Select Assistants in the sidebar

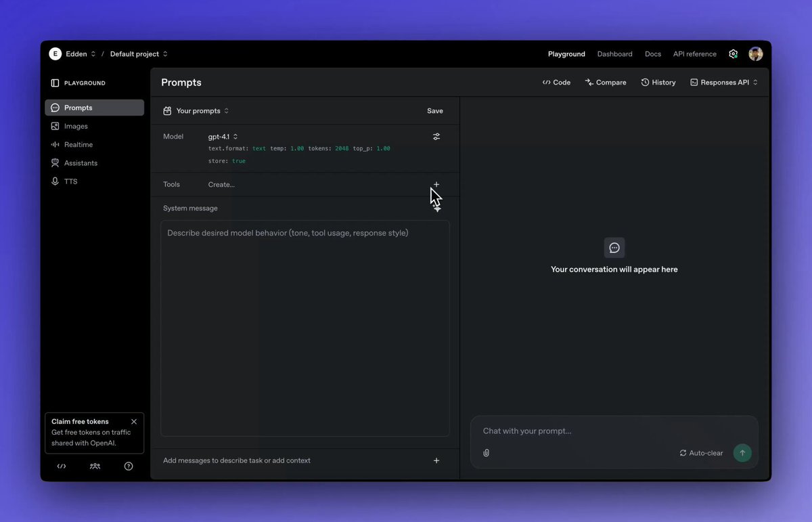pos(94,162)
